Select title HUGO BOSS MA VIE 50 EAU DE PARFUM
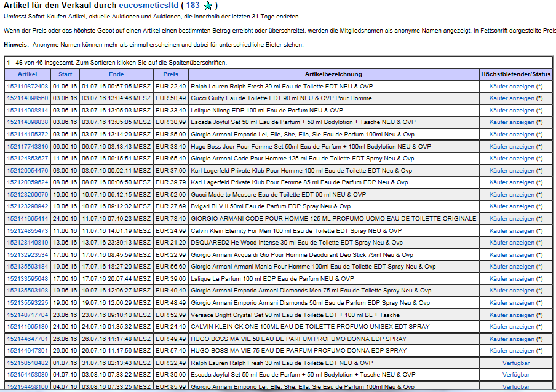556x392 pixels. click(x=298, y=339)
